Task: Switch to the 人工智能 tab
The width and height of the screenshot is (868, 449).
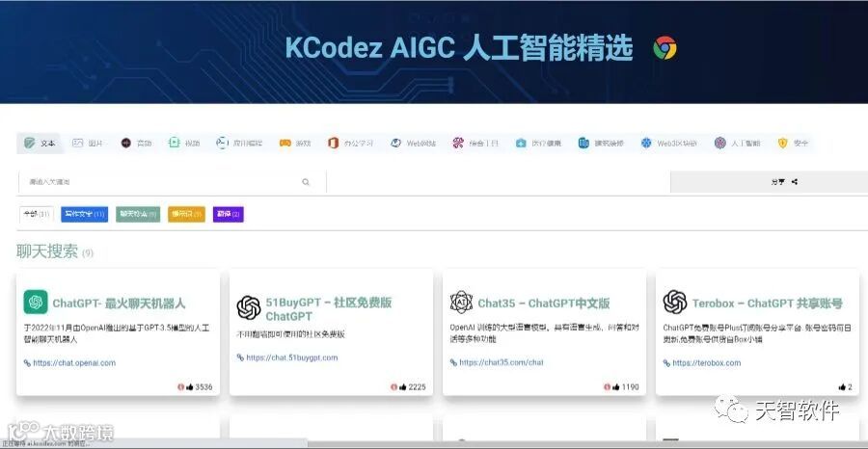Action: [x=737, y=144]
